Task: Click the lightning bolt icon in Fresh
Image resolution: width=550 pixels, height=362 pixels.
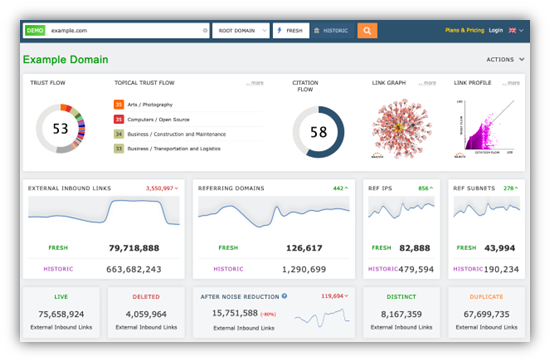Action: (280, 31)
